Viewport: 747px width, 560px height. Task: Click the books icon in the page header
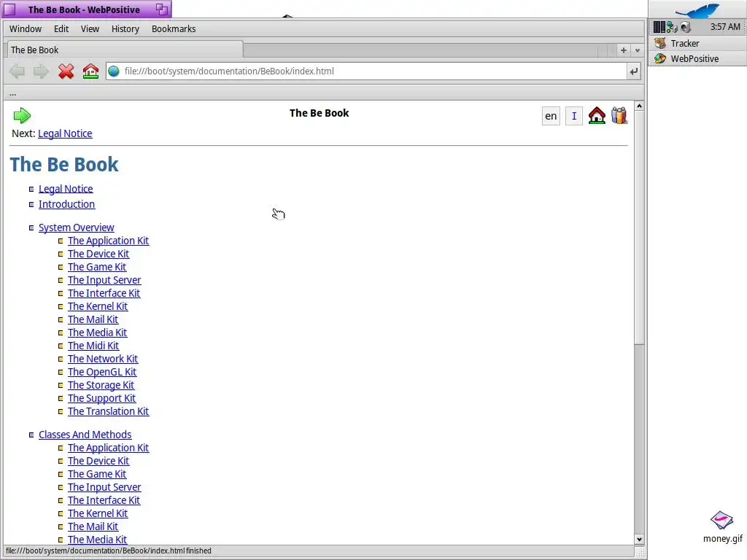(x=619, y=116)
